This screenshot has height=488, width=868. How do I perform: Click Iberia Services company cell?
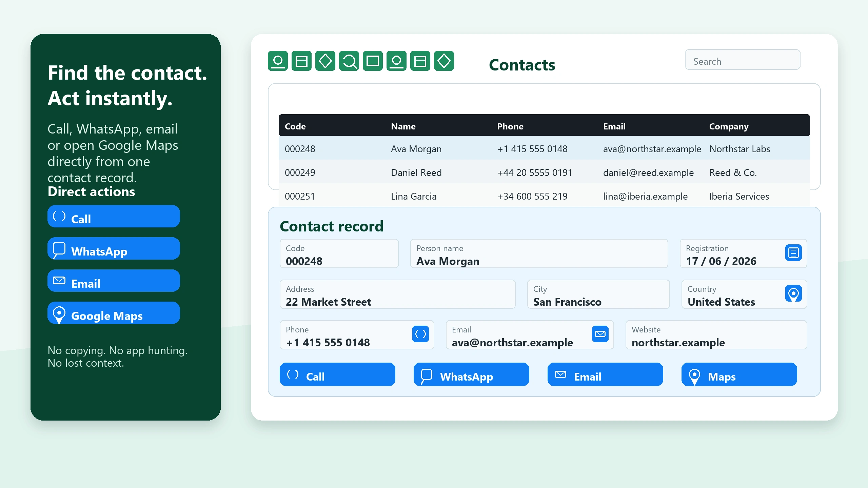pyautogui.click(x=739, y=196)
